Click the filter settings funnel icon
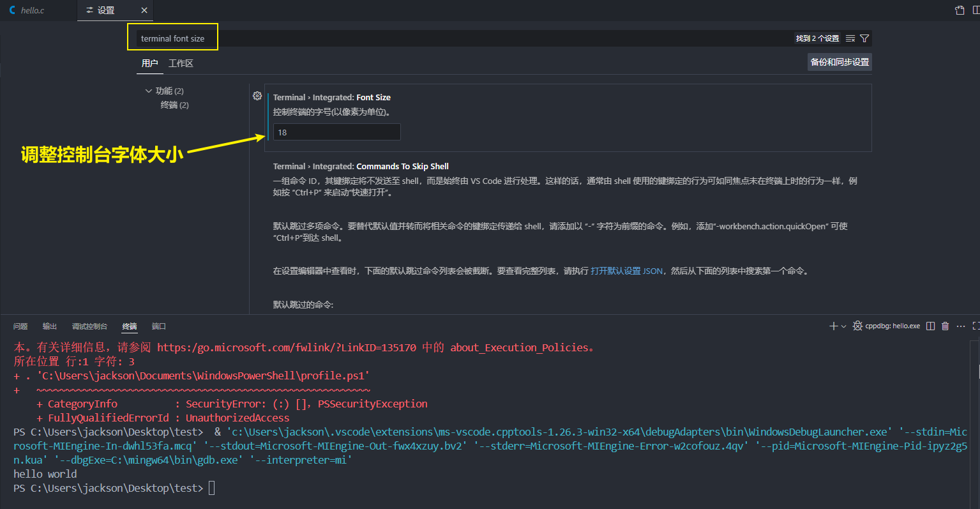980x509 pixels. pos(864,38)
